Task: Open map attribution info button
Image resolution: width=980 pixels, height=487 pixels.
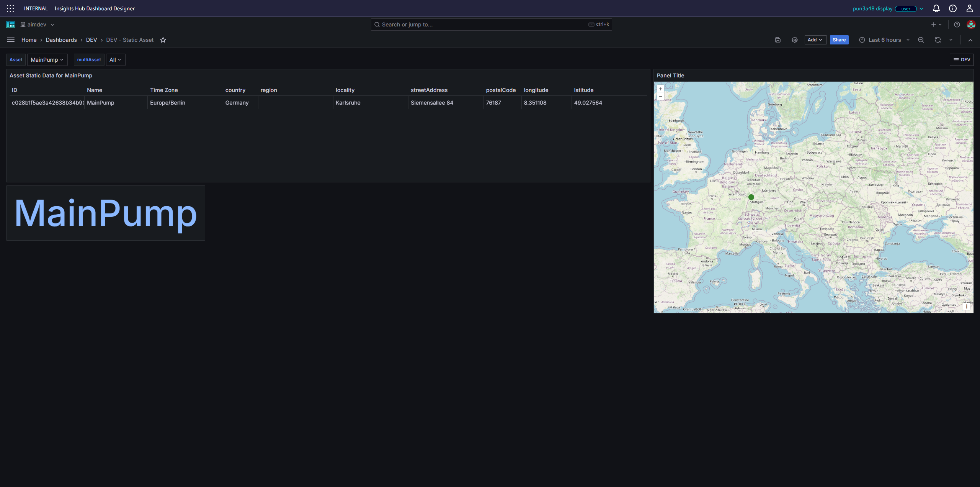Action: click(967, 306)
